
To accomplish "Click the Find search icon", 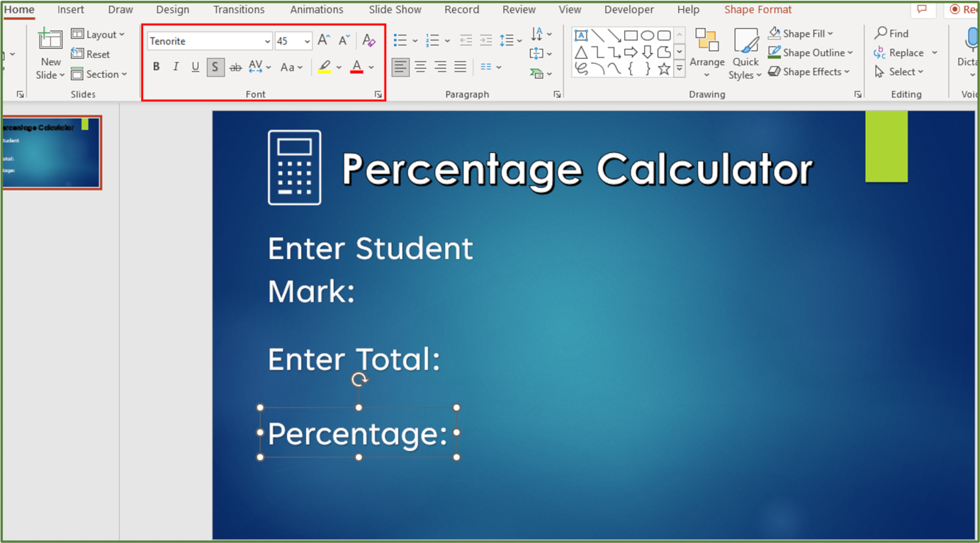I will pos(891,33).
